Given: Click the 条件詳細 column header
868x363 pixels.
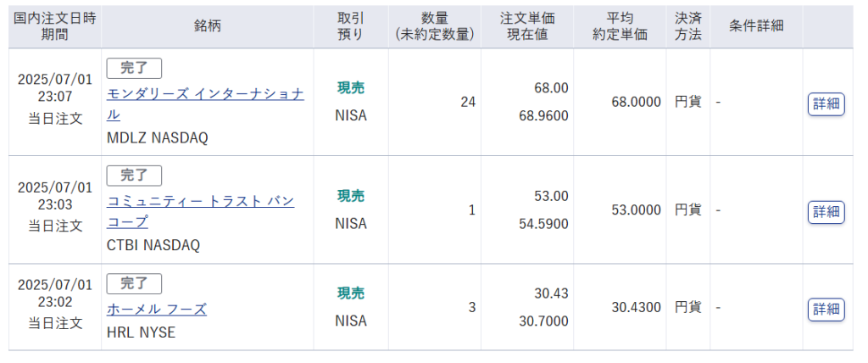Looking at the screenshot, I should [756, 26].
